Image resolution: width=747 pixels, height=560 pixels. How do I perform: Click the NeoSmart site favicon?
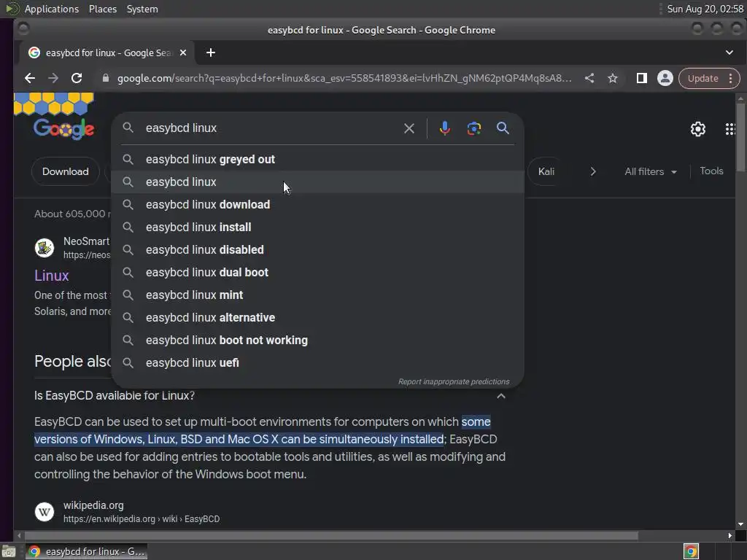(44, 248)
